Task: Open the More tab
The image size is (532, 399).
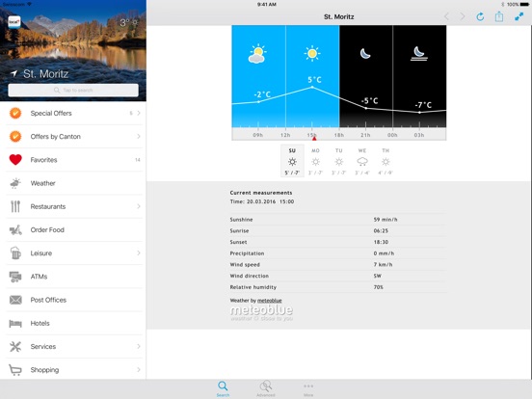Action: pos(308,388)
